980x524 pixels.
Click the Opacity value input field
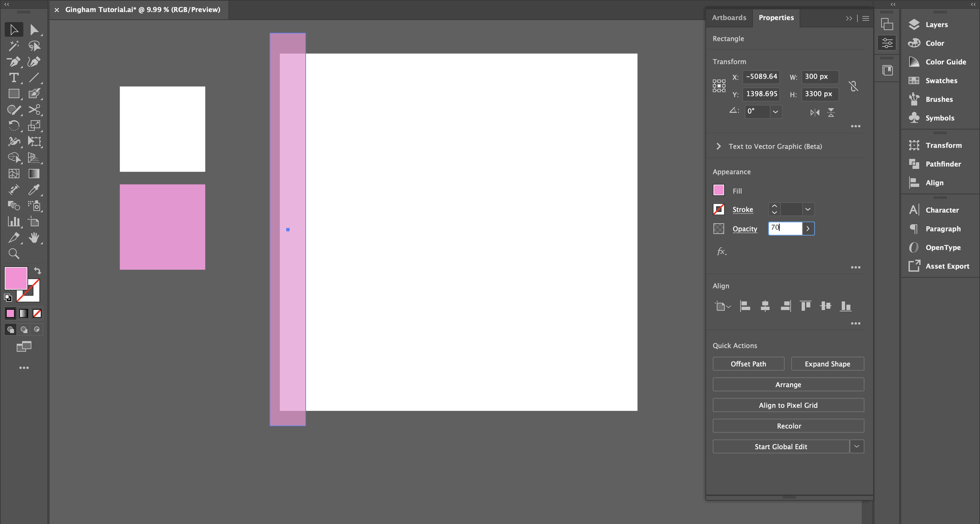tap(785, 228)
